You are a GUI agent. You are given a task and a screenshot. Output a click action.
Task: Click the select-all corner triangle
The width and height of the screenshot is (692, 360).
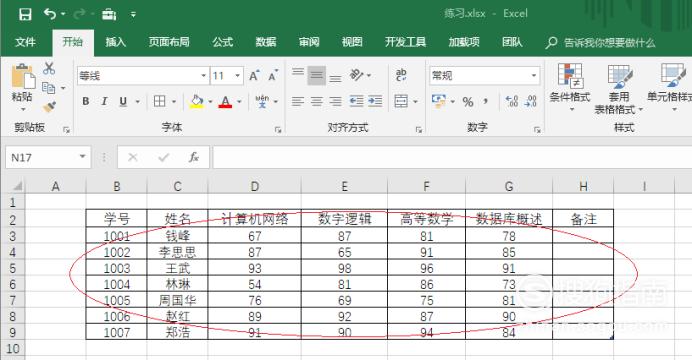click(17, 185)
